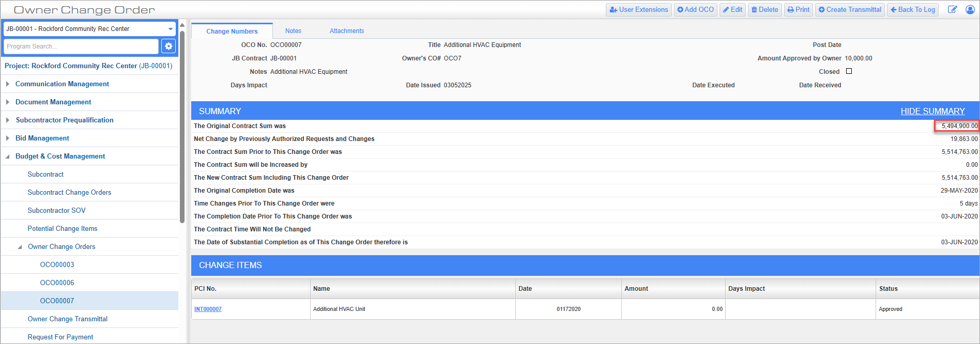The width and height of the screenshot is (980, 344).
Task: Open Subcontract in the sidebar
Action: coord(45,174)
